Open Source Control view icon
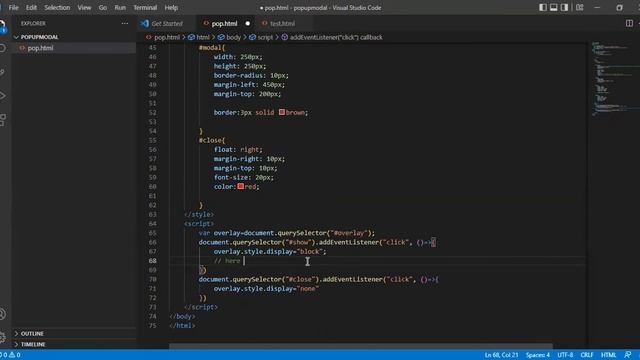The image size is (640, 360). coord(2,72)
